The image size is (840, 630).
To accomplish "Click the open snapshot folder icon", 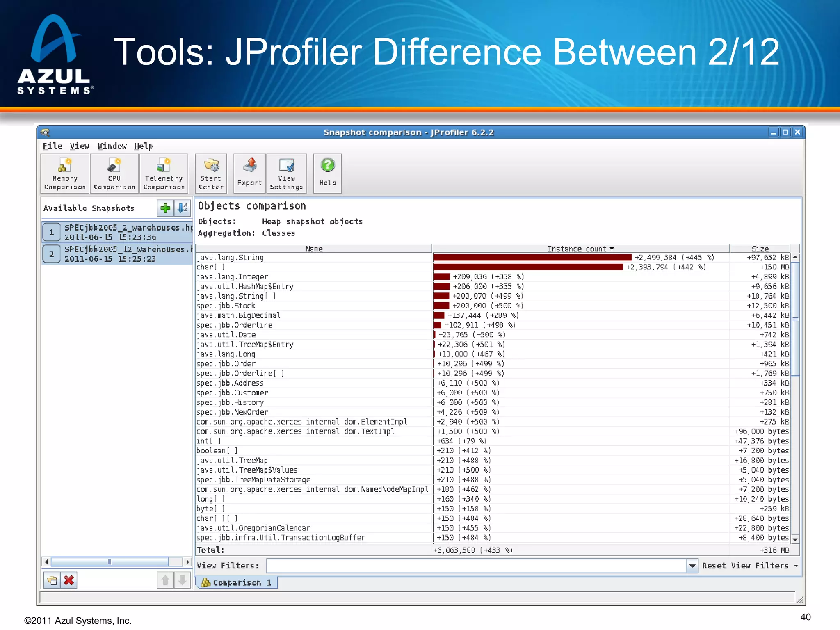I will (x=52, y=580).
